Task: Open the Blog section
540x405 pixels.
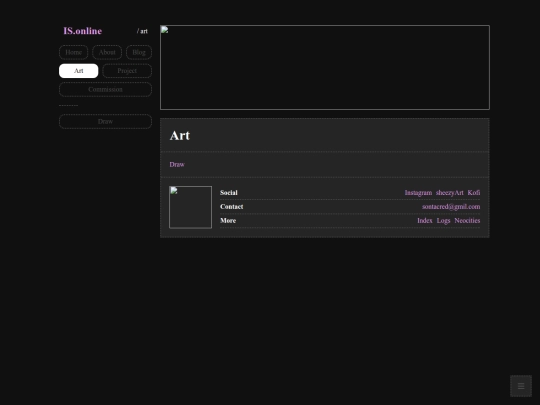Action: click(139, 52)
